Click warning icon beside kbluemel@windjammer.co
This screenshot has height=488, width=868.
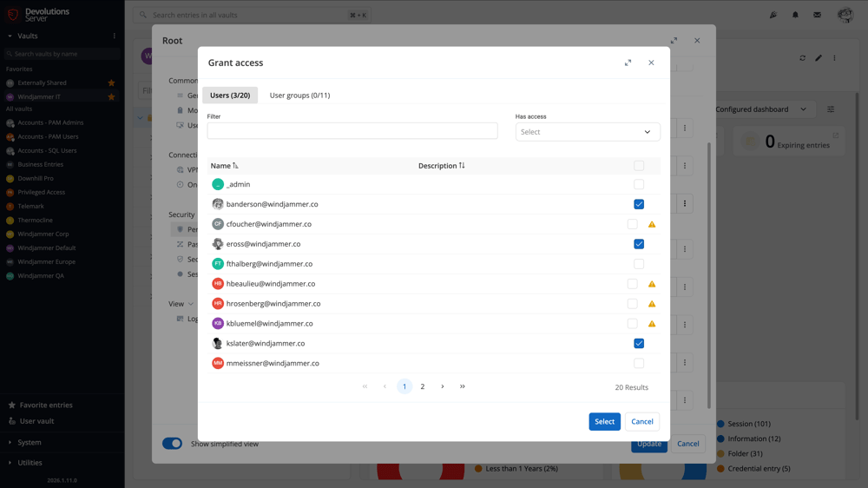[652, 324]
